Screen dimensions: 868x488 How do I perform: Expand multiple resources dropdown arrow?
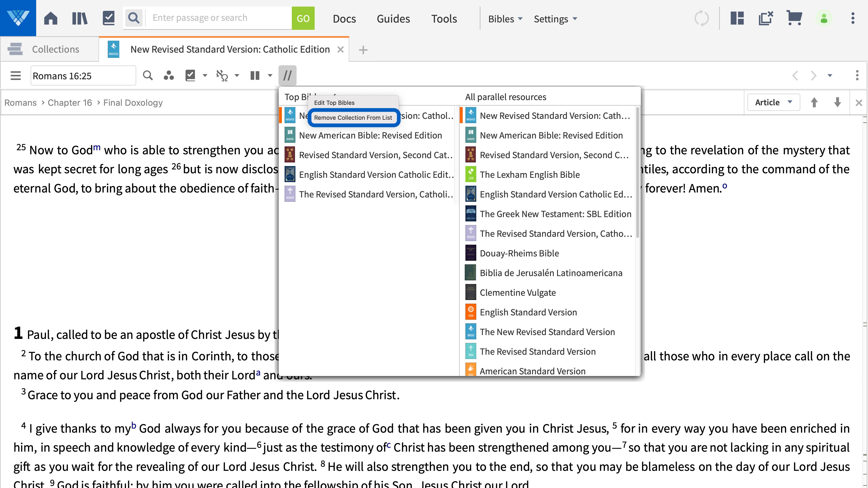[270, 75]
